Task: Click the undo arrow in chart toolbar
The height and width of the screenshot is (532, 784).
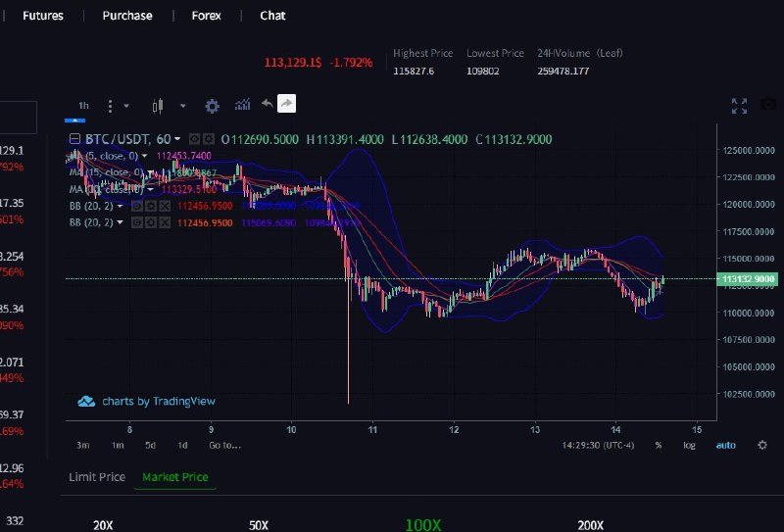Action: (266, 104)
